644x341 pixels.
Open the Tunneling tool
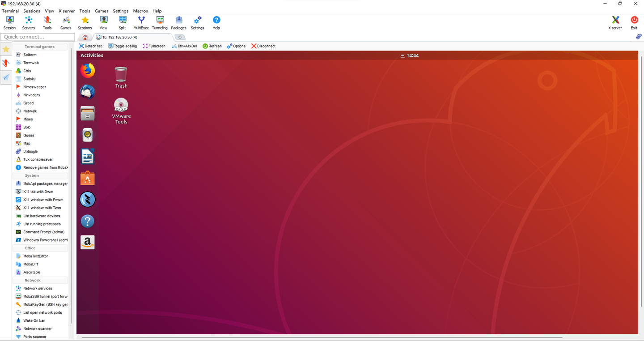tap(160, 21)
